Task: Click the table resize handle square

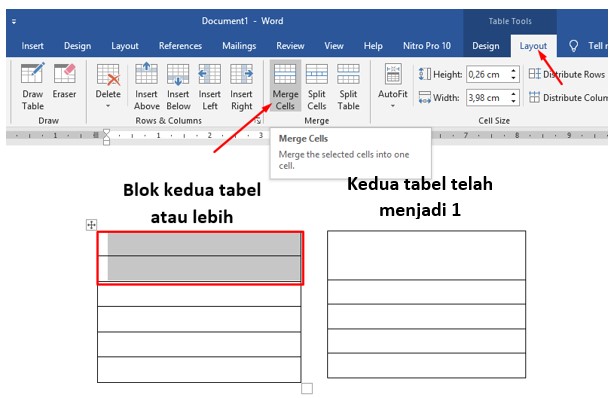Action: point(307,389)
